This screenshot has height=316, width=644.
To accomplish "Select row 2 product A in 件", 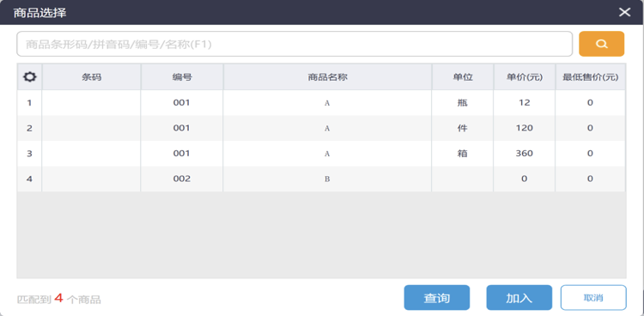I will [322, 128].
